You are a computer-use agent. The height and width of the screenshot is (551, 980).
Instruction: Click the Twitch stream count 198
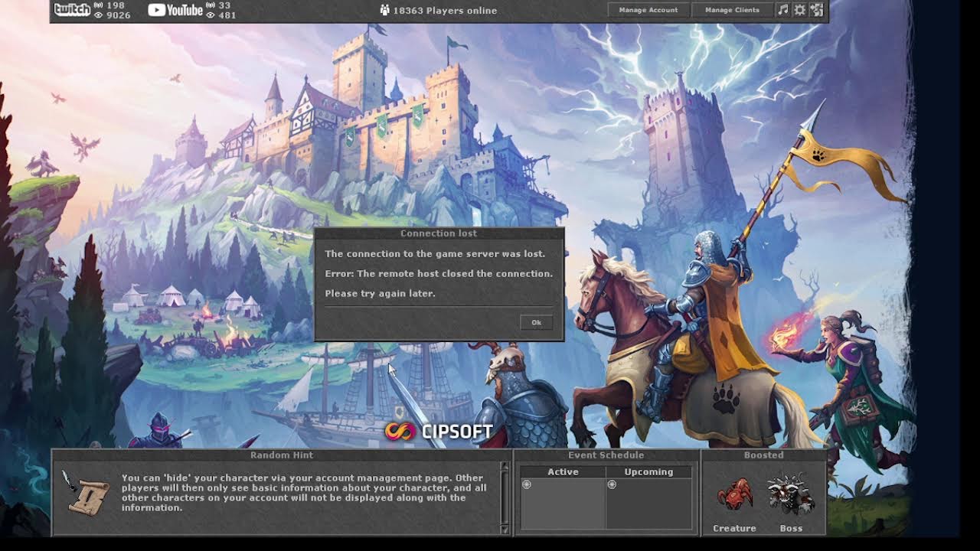(115, 6)
